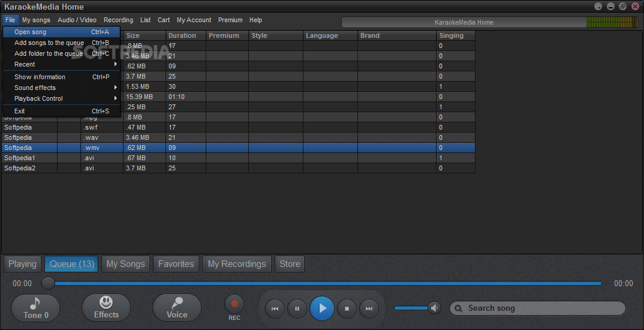Switch to the Playing tab
Image resolution: width=644 pixels, height=330 pixels.
pyautogui.click(x=23, y=264)
